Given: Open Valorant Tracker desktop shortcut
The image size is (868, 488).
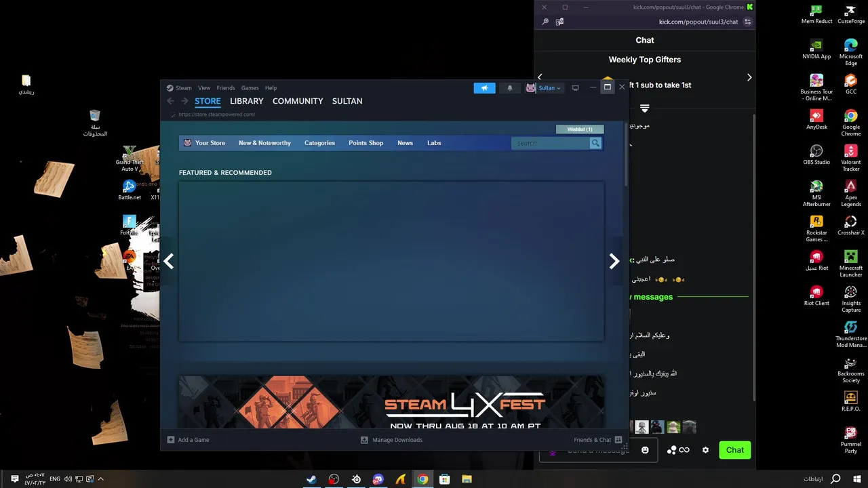Looking at the screenshot, I should 850,159.
